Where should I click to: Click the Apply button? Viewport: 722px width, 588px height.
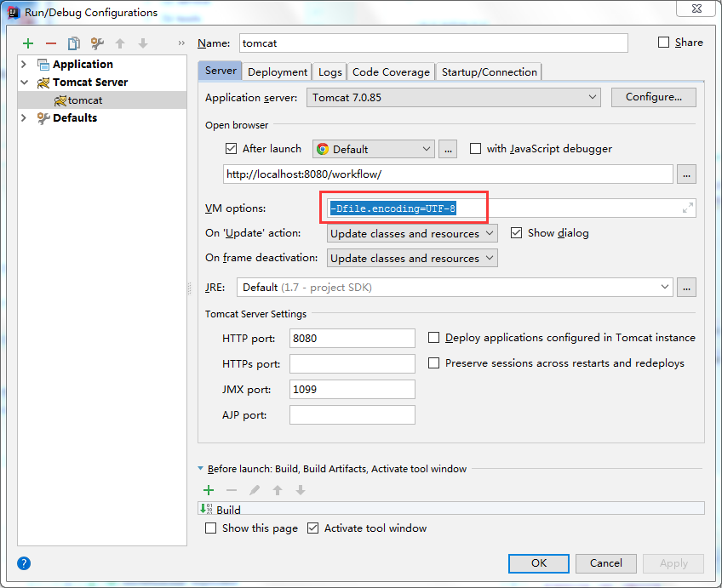(x=673, y=563)
